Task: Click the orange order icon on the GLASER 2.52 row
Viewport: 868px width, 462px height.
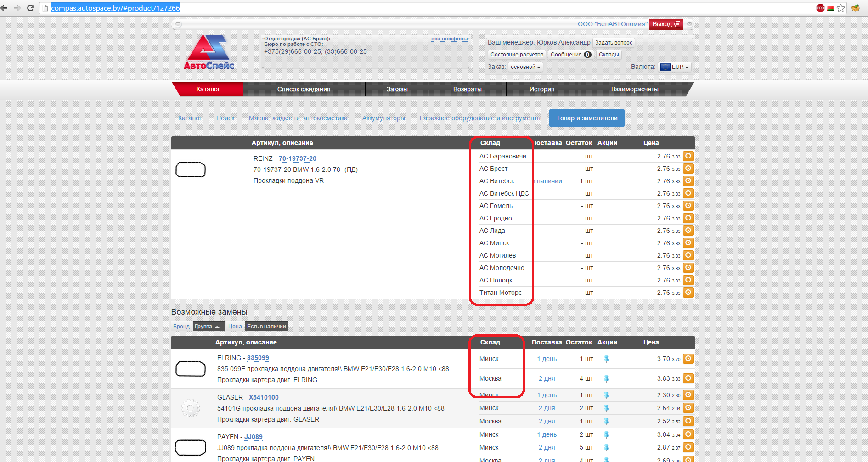Action: [688, 421]
